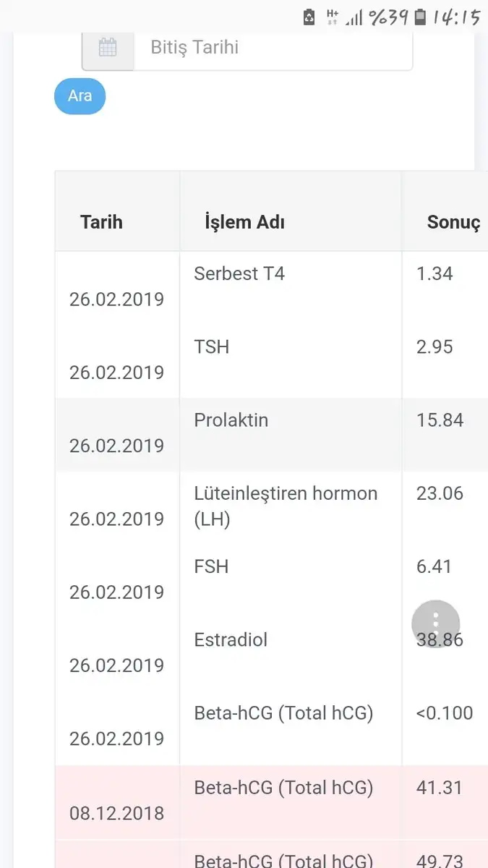Select the Serbest T4 test row
This screenshot has height=868, width=488.
(x=239, y=274)
